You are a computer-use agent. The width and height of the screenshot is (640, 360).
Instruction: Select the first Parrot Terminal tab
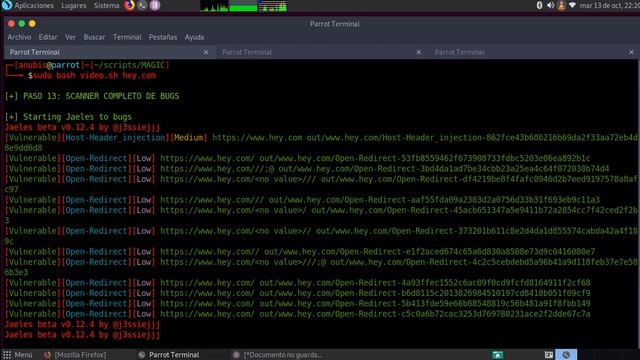coord(109,52)
